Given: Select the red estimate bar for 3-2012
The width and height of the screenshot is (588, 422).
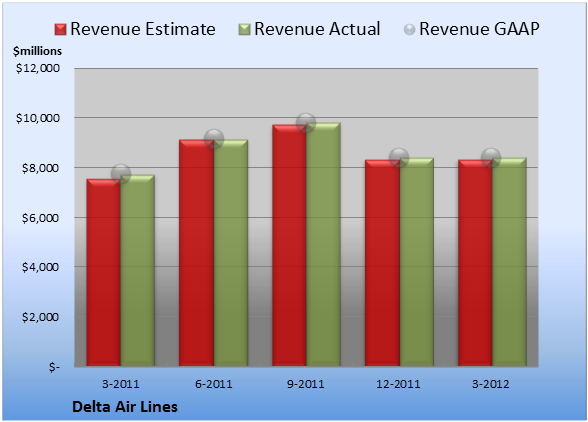Looking at the screenshot, I should (x=475, y=263).
